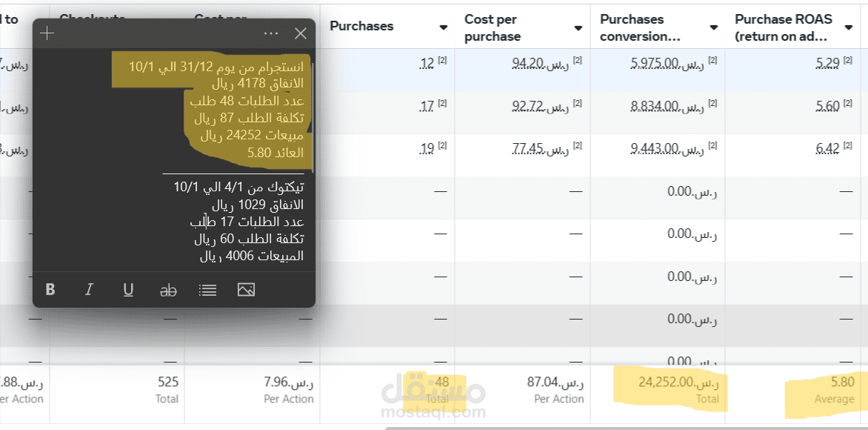Open the 8,834.00 conversion value link

[654, 107]
